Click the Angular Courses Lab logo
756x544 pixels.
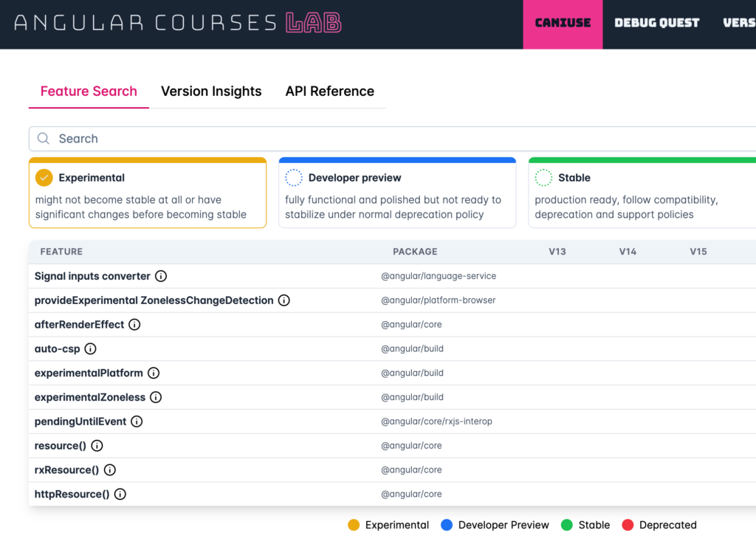177,23
